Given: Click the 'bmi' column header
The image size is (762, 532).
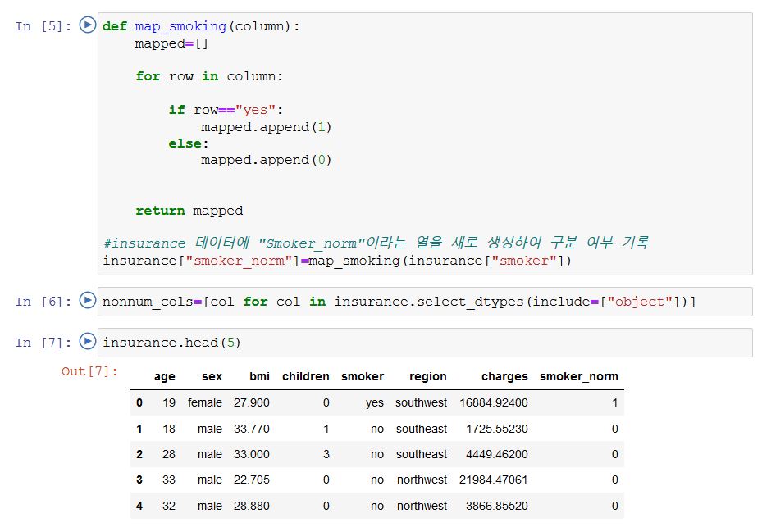Looking at the screenshot, I should tap(259, 376).
